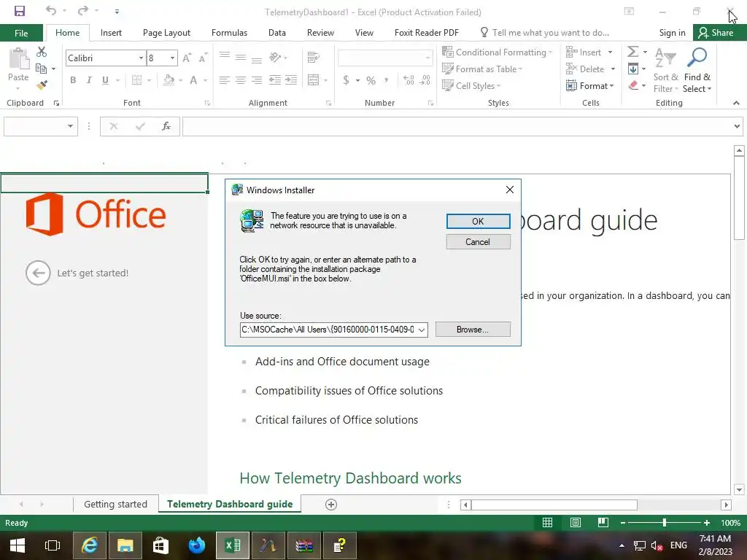
Task: Click the Font Color A icon
Action: [193, 80]
